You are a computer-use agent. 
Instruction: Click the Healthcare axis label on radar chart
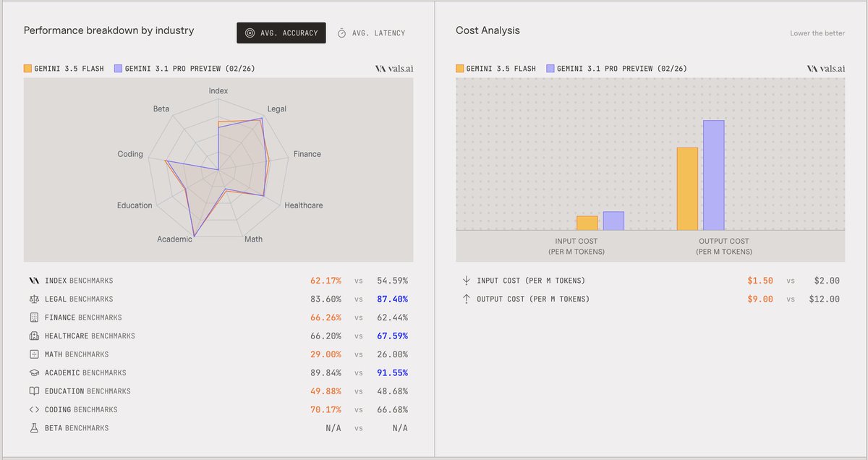point(304,205)
